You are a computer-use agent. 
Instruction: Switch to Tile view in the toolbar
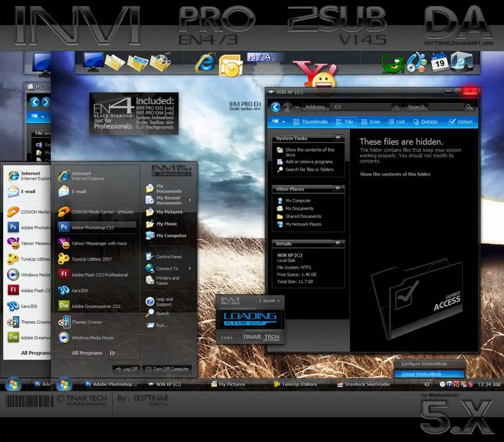coord(344,121)
